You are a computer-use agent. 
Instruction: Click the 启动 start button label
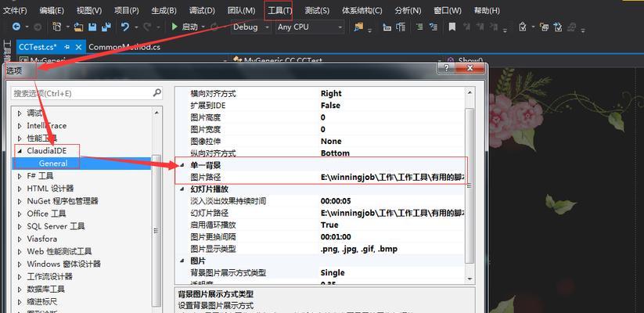coord(190,27)
